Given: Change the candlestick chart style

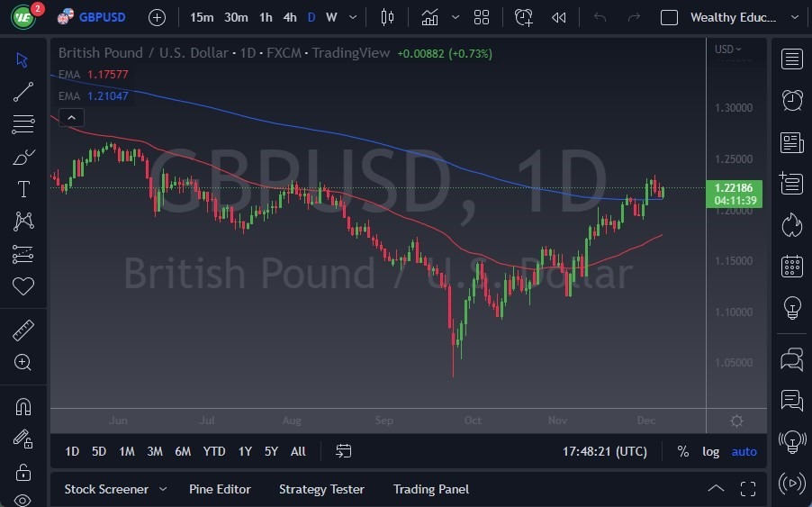Looking at the screenshot, I should 387,18.
